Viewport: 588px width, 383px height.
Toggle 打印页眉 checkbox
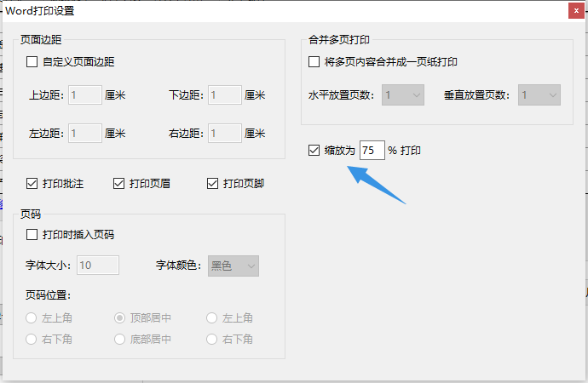(118, 184)
